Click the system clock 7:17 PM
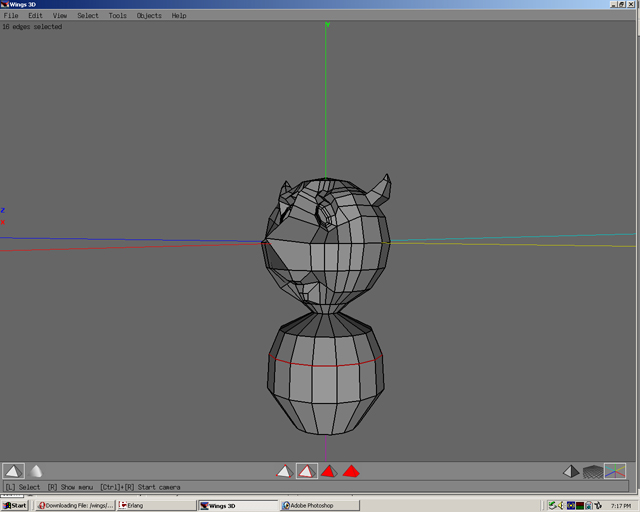640x512 pixels. (x=621, y=506)
